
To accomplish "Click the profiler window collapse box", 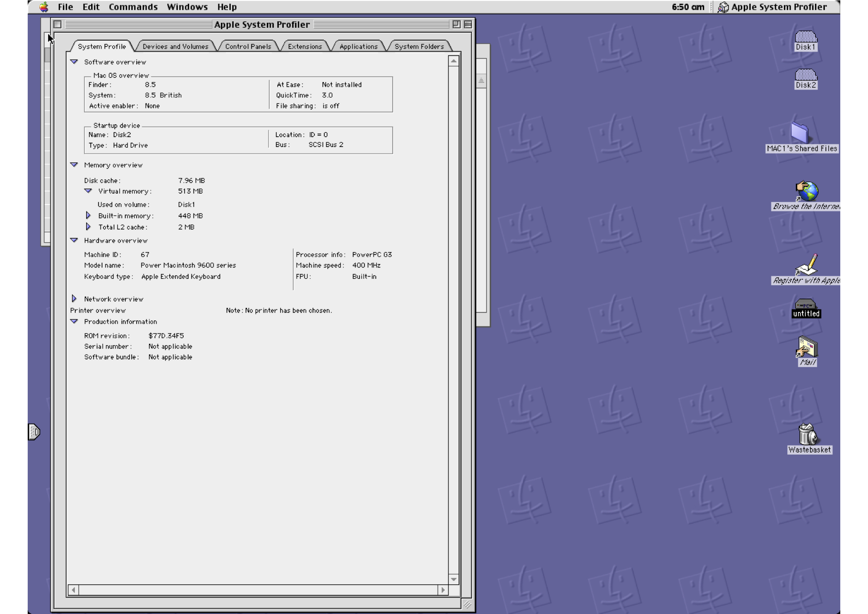I will [468, 24].
